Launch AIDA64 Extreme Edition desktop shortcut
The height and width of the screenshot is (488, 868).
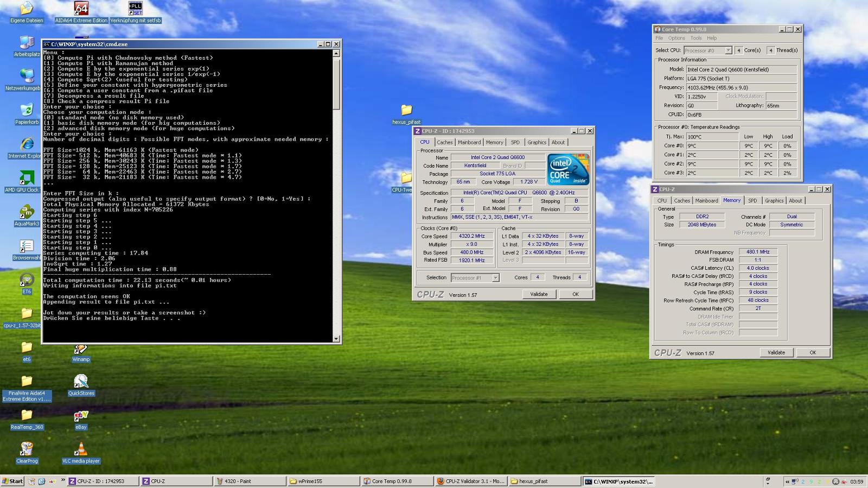(81, 9)
